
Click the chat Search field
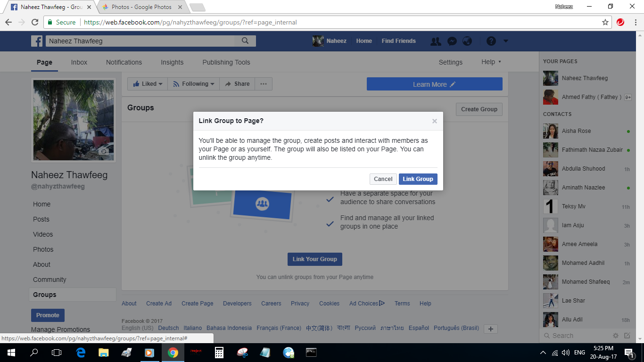coord(576,336)
